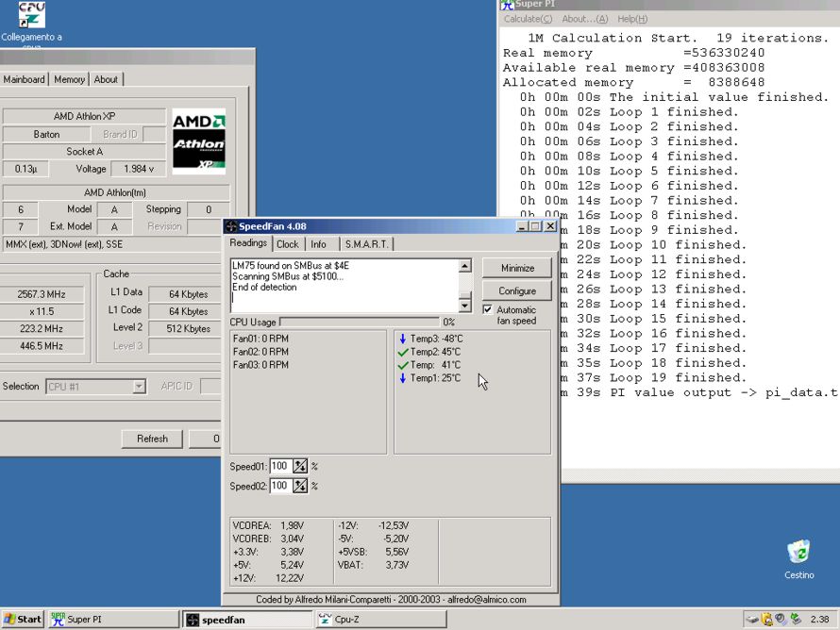Click the third system tray icon
The width and height of the screenshot is (840, 630).
coord(781,619)
